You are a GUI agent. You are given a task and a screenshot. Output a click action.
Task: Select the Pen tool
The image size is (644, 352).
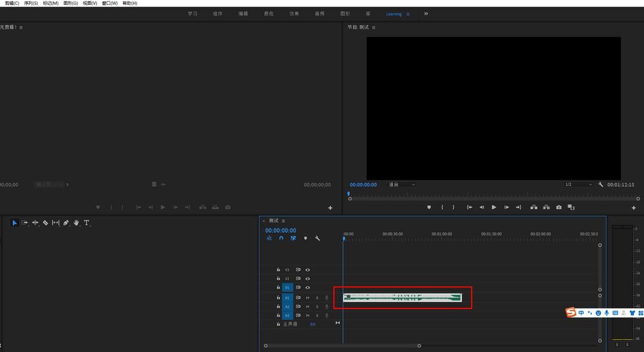click(66, 223)
